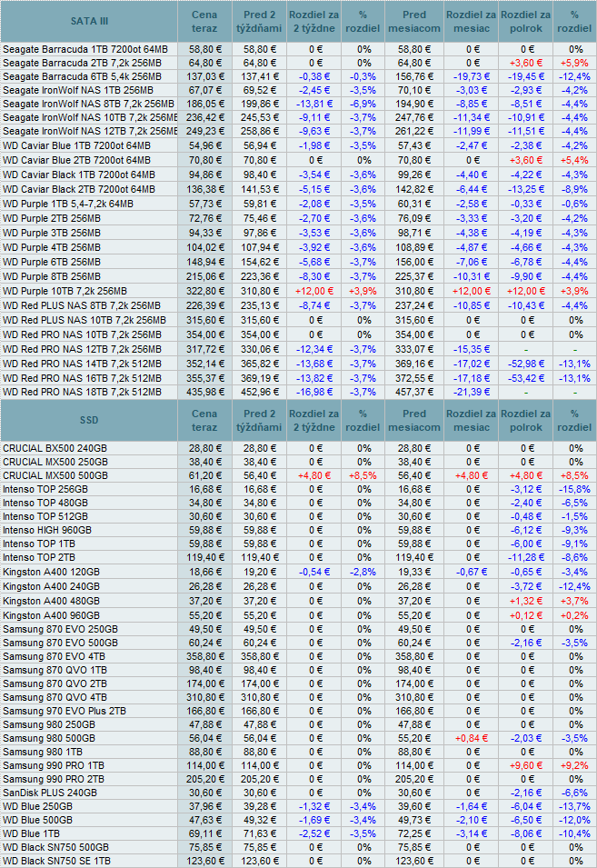Click Samsung 980 500GB row name
This screenshot has width=597, height=868.
coord(49,738)
